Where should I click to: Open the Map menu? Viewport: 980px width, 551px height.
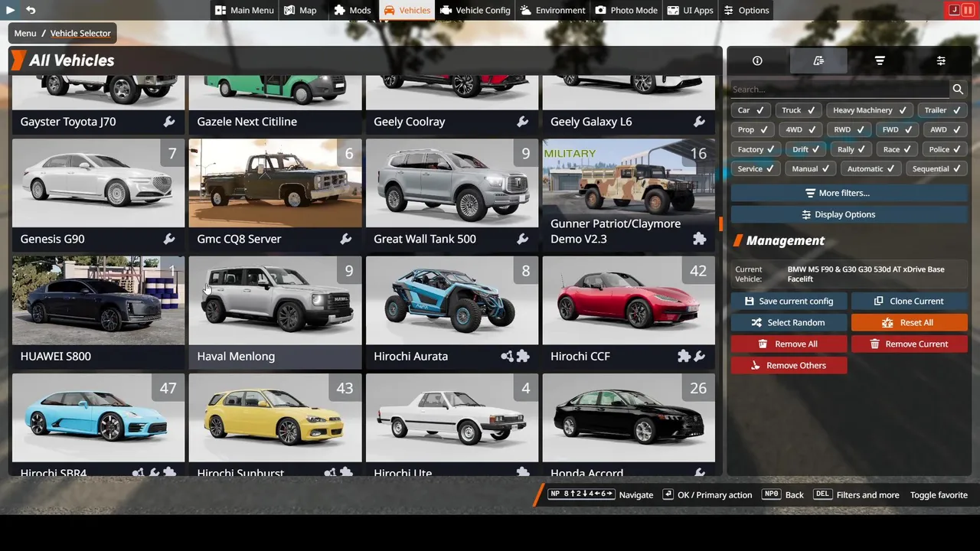point(300,10)
